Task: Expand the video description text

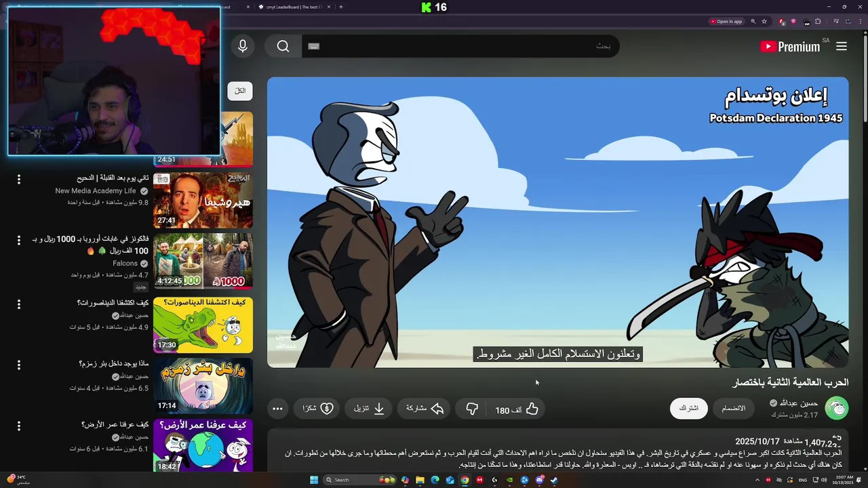Action: 557,453
